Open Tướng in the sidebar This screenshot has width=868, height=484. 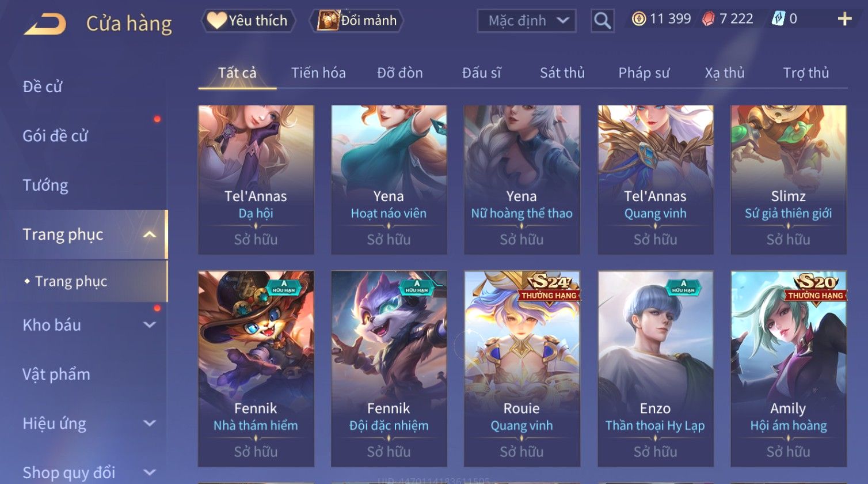coord(45,185)
